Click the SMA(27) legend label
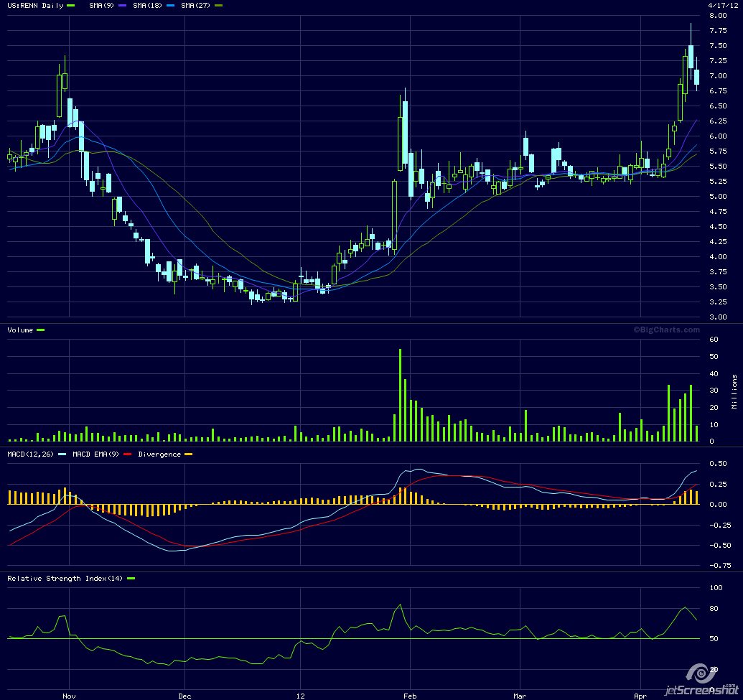743x700 pixels. click(197, 5)
